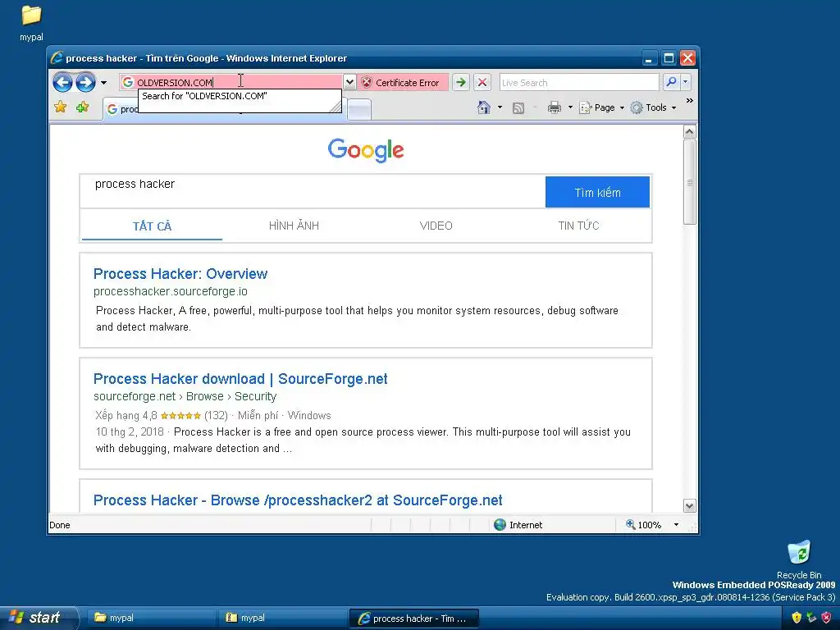Click the Live Search magnifier button
840x630 pixels.
pyautogui.click(x=671, y=82)
